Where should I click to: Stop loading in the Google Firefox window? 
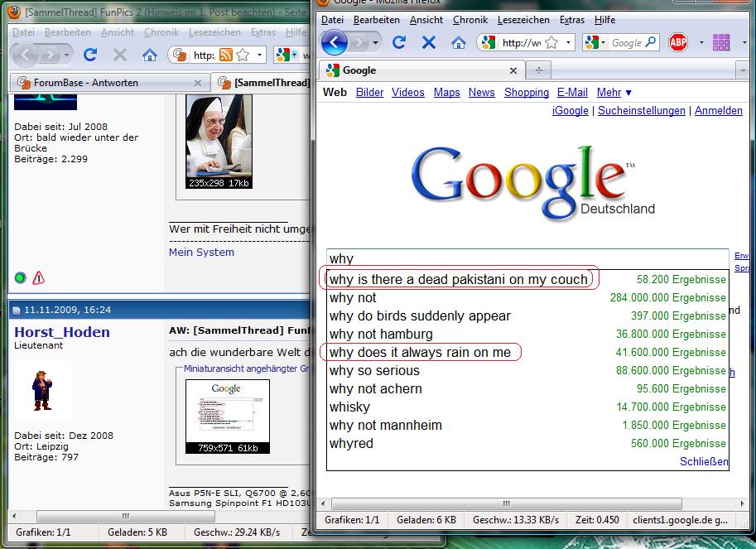[x=429, y=42]
